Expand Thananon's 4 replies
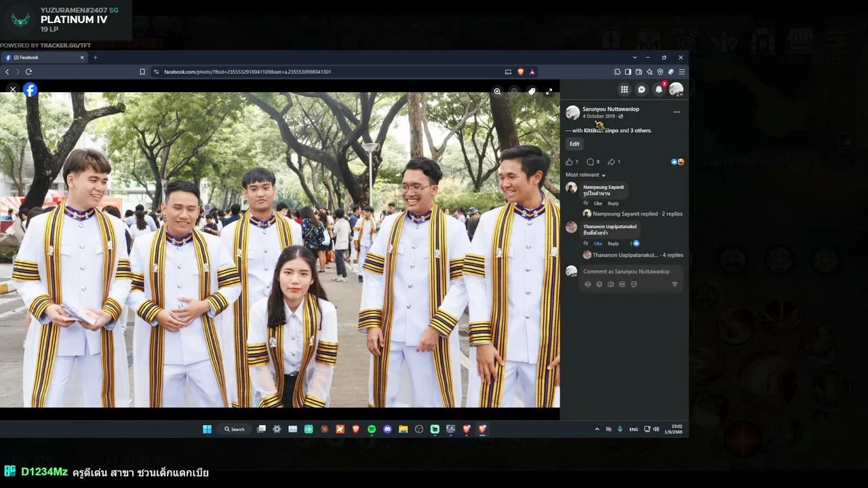Image resolution: width=868 pixels, height=488 pixels. click(638, 255)
